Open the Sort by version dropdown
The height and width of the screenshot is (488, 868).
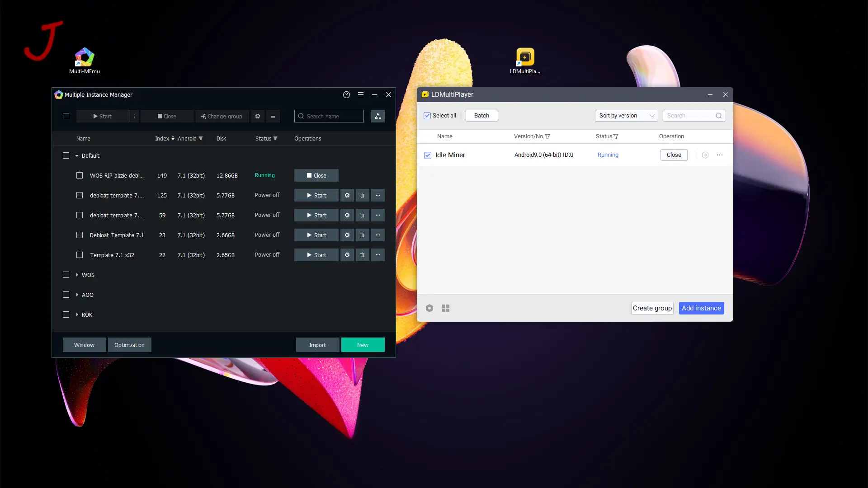[x=626, y=116]
